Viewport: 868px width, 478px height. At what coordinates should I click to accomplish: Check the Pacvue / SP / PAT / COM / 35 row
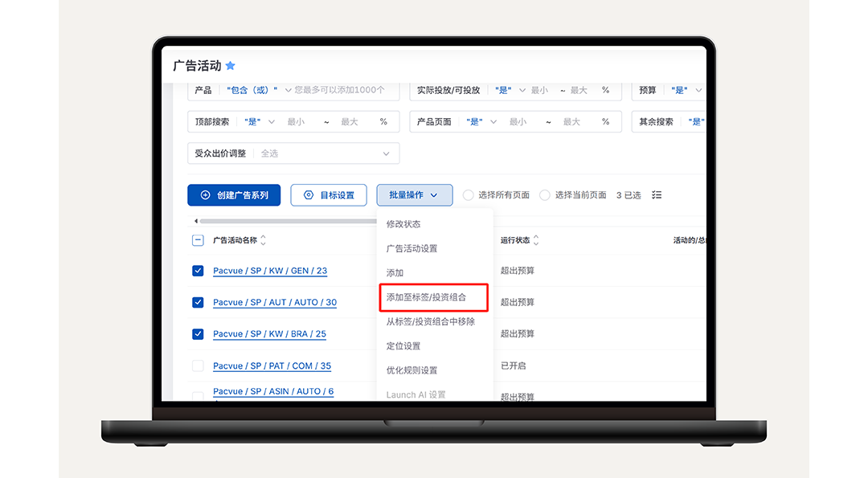point(197,366)
